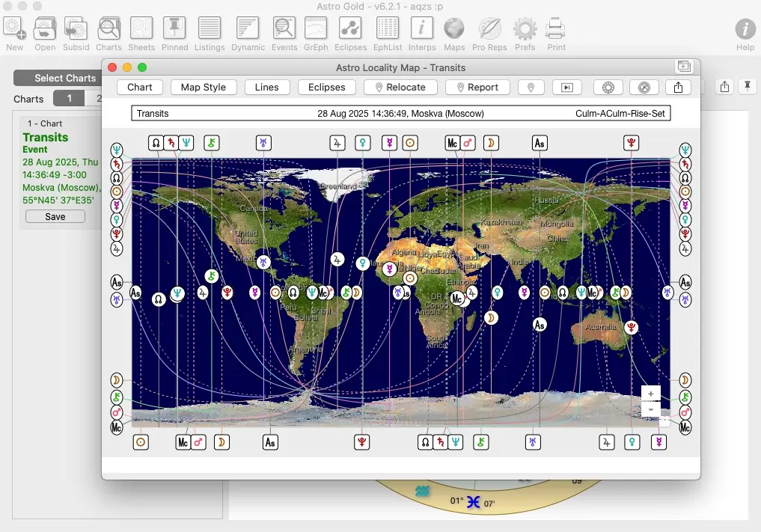Image resolution: width=761 pixels, height=532 pixels.
Task: Open the Lines options button
Action: [x=267, y=88]
